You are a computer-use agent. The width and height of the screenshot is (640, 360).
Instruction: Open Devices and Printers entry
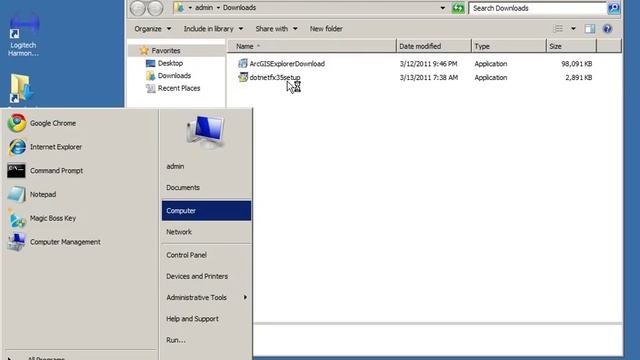click(197, 276)
